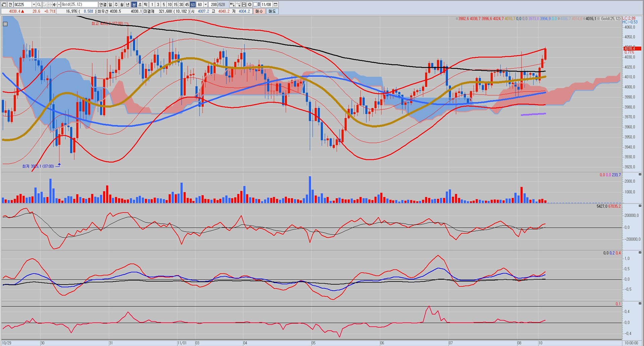The width and height of the screenshot is (644, 346).
Task: Expand the dropdown next to speaker icon
Action: point(59,4)
